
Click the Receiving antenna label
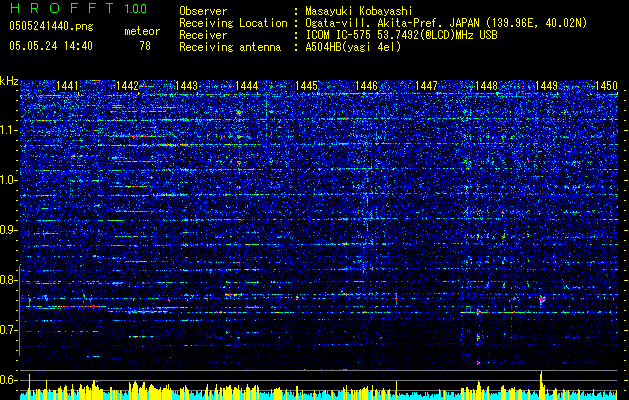230,47
